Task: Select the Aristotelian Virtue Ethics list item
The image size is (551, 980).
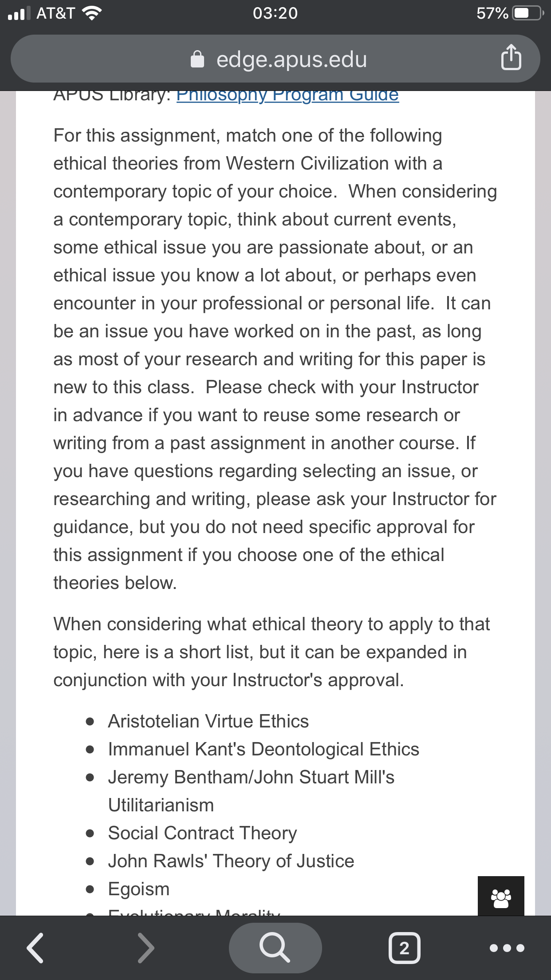Action: (209, 721)
